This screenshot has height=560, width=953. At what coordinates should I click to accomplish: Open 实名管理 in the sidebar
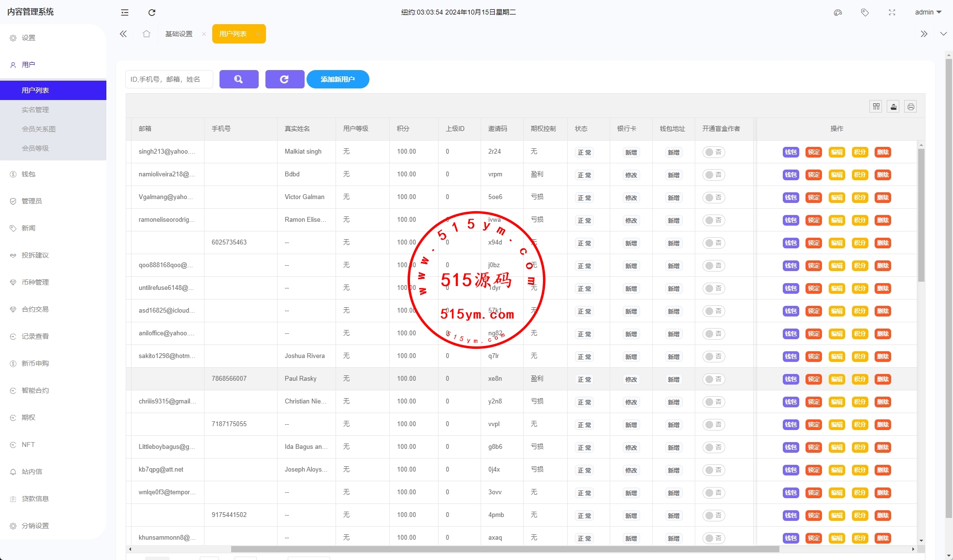point(35,110)
